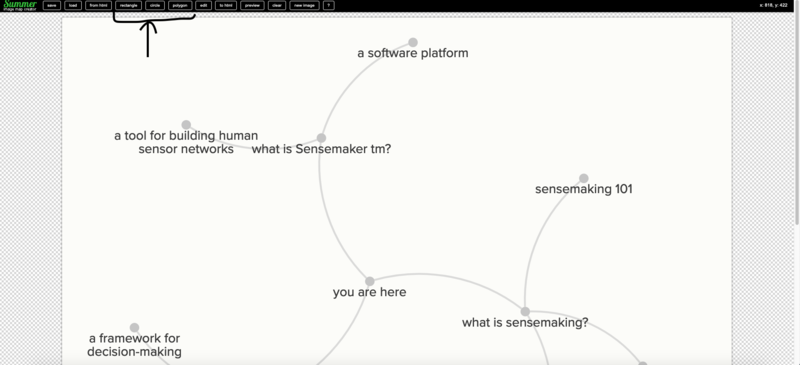
Task: Click the dot above 'a software platform'
Action: coord(413,42)
